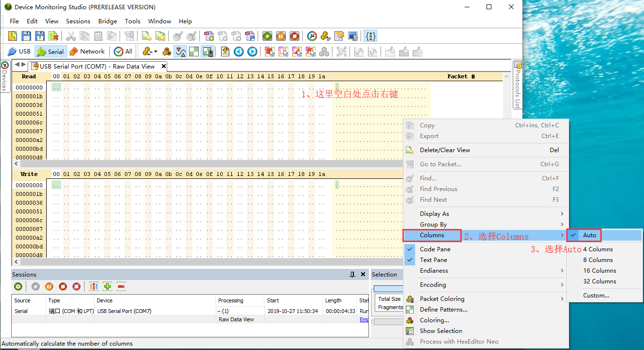This screenshot has height=350, width=644.
Task: Open the Devices side panel
Action: click(5, 78)
